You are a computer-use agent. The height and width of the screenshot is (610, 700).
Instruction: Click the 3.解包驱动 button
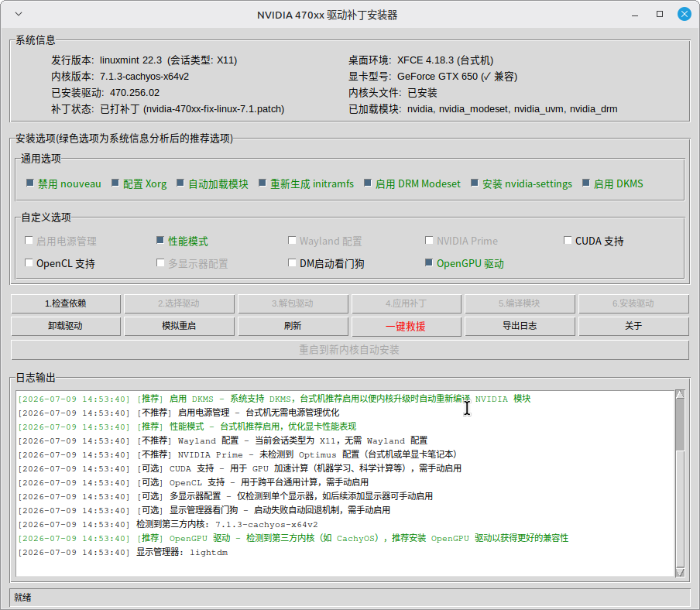(293, 303)
